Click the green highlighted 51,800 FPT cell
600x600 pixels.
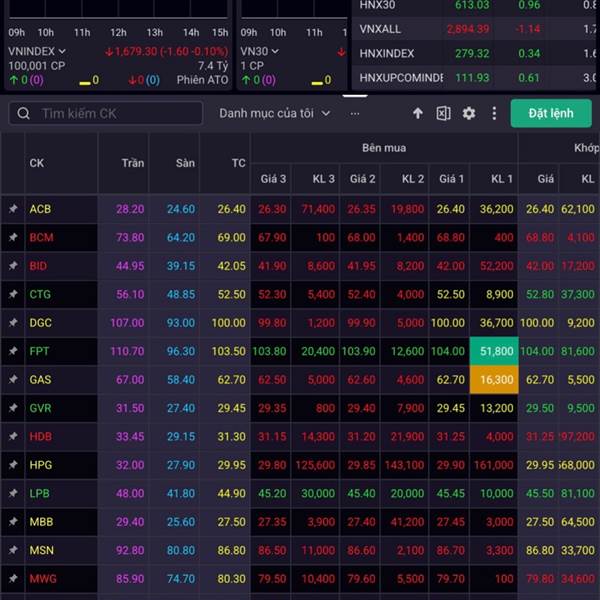[x=494, y=351]
